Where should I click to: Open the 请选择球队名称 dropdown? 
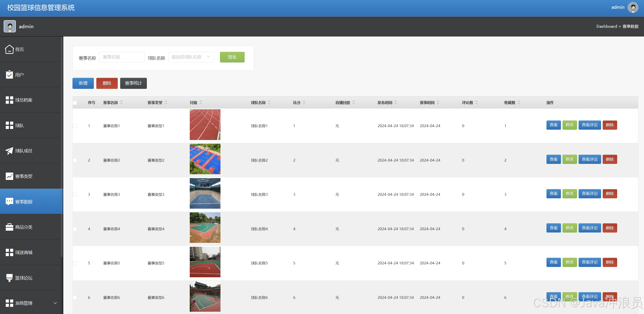click(191, 57)
